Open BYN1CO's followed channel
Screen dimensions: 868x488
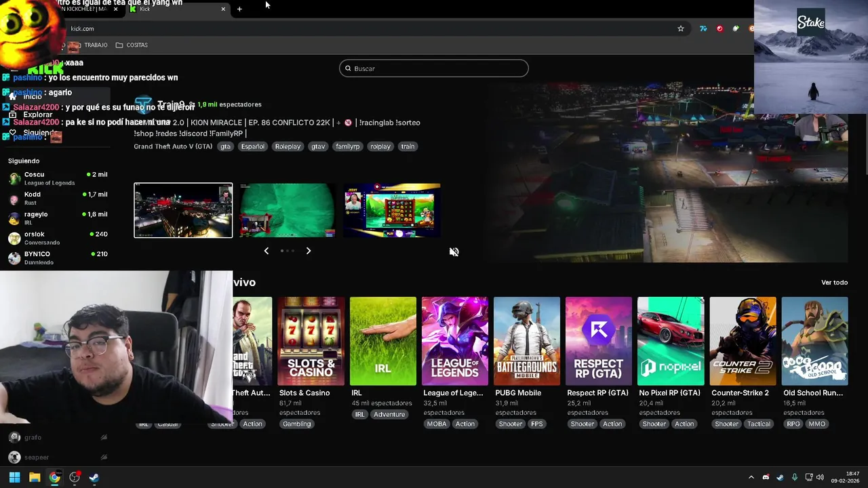click(58, 258)
